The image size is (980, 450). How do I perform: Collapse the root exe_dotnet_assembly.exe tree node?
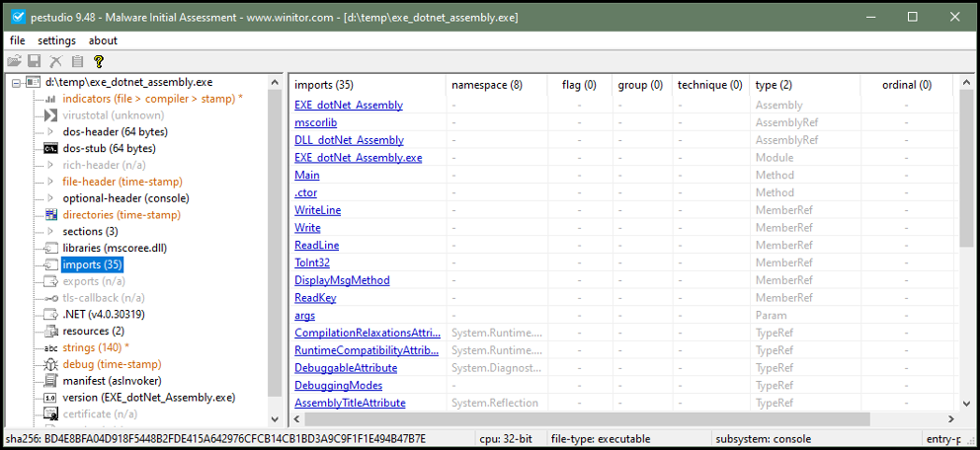point(16,82)
